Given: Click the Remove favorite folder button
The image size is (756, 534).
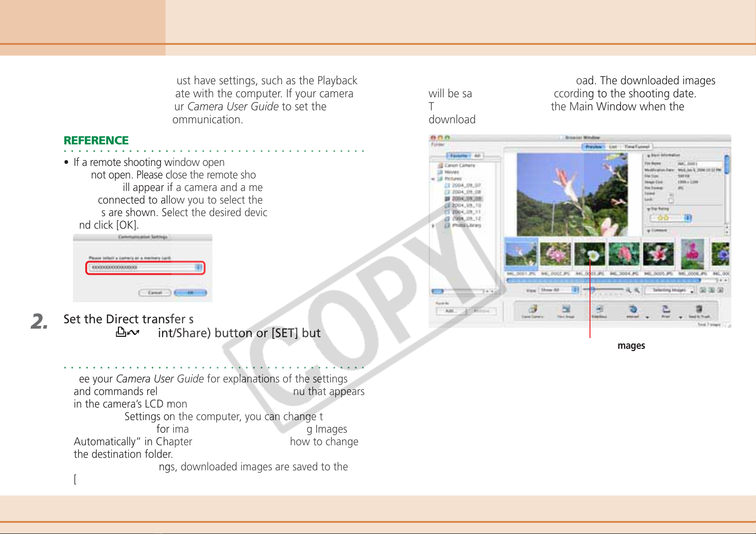Looking at the screenshot, I should pyautogui.click(x=481, y=311).
